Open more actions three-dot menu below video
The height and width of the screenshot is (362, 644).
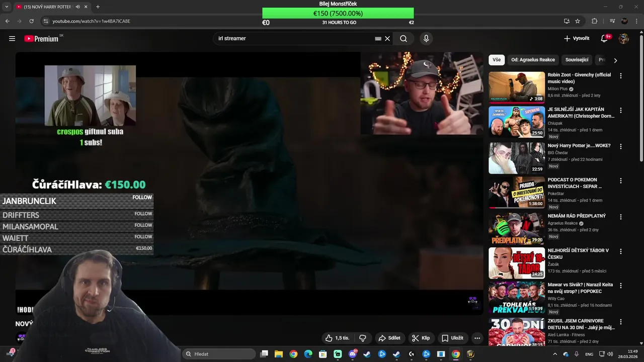point(477,338)
